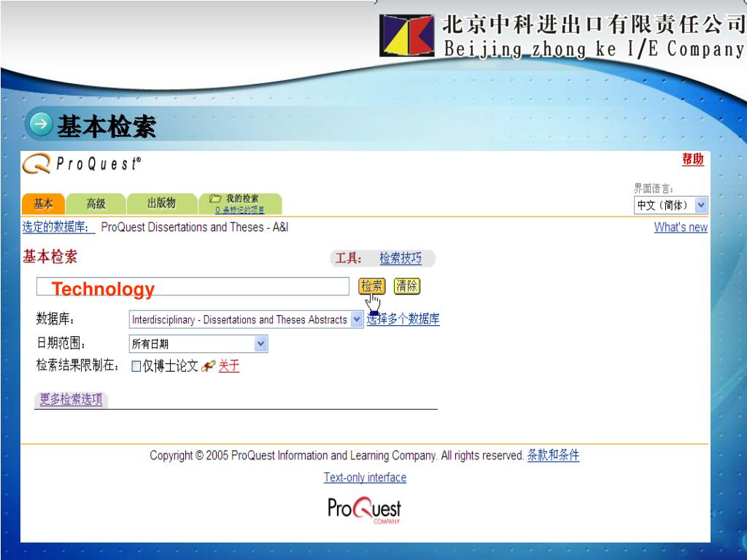Click the red 基本检索 section heading
The height and width of the screenshot is (560, 747).
point(50,257)
